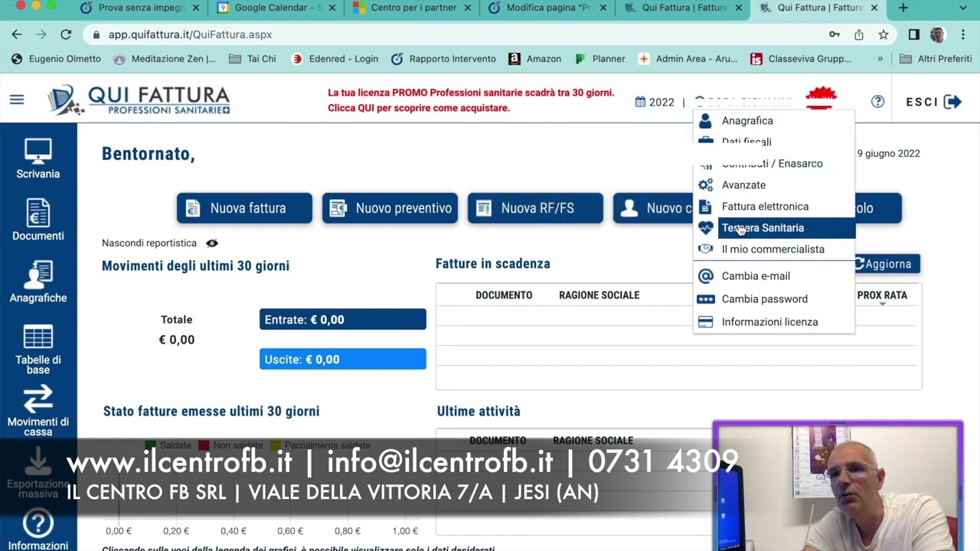Click the webcam video thumbnail

[838, 485]
